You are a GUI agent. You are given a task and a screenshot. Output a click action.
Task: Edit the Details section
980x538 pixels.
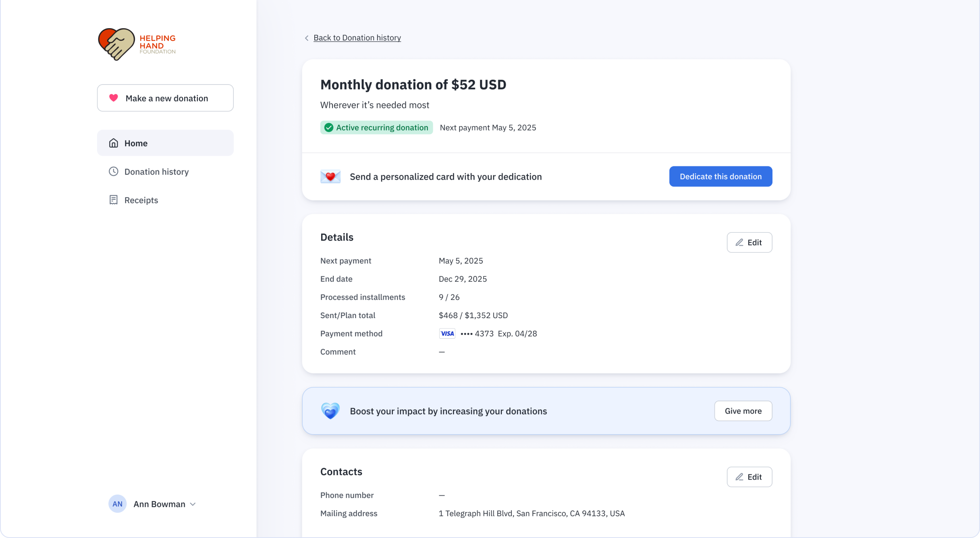point(749,242)
